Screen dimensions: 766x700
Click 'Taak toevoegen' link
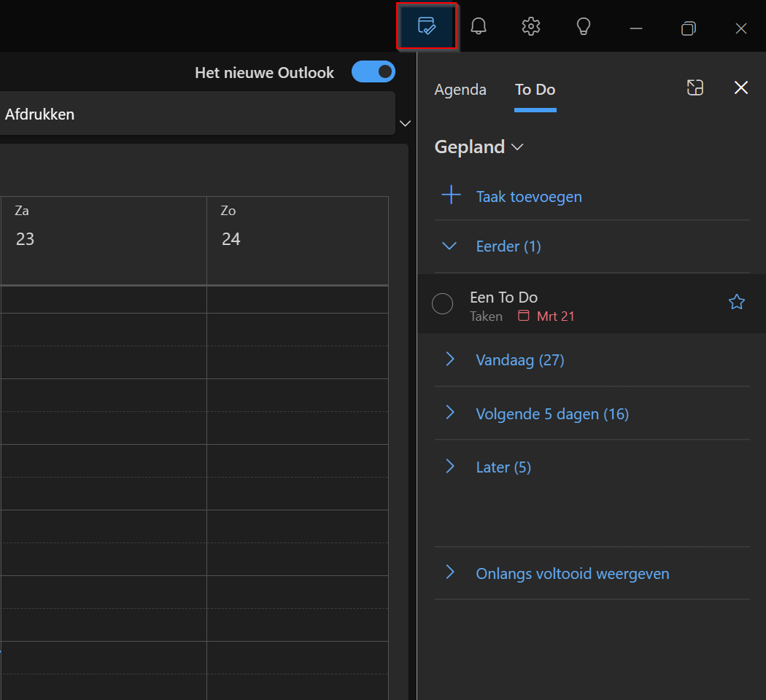529,197
